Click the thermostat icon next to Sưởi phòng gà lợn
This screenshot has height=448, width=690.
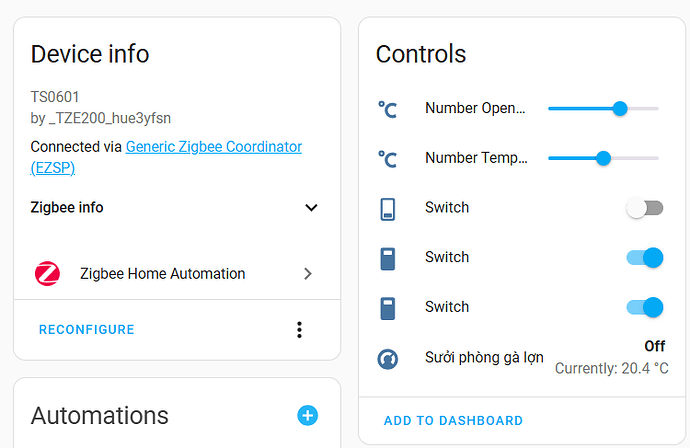coord(388,359)
